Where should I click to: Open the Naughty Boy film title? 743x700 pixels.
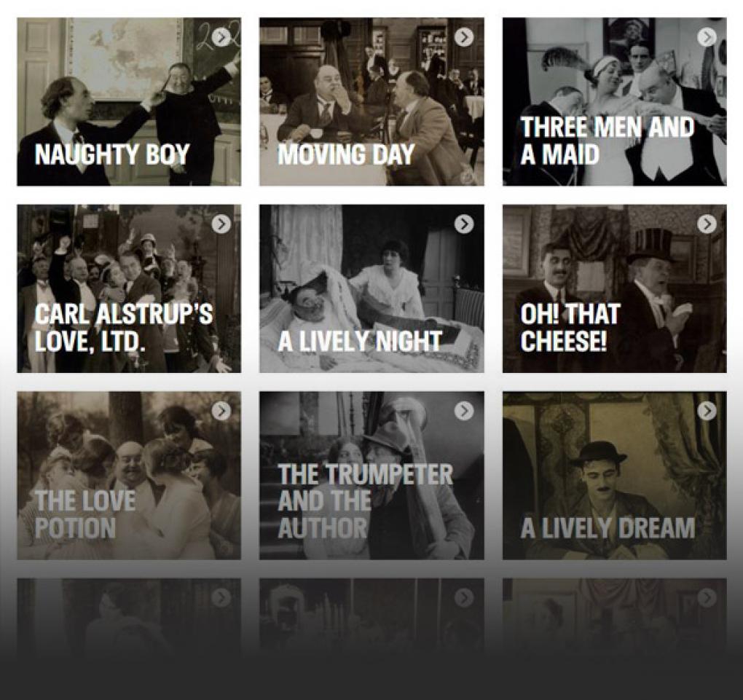(x=112, y=154)
